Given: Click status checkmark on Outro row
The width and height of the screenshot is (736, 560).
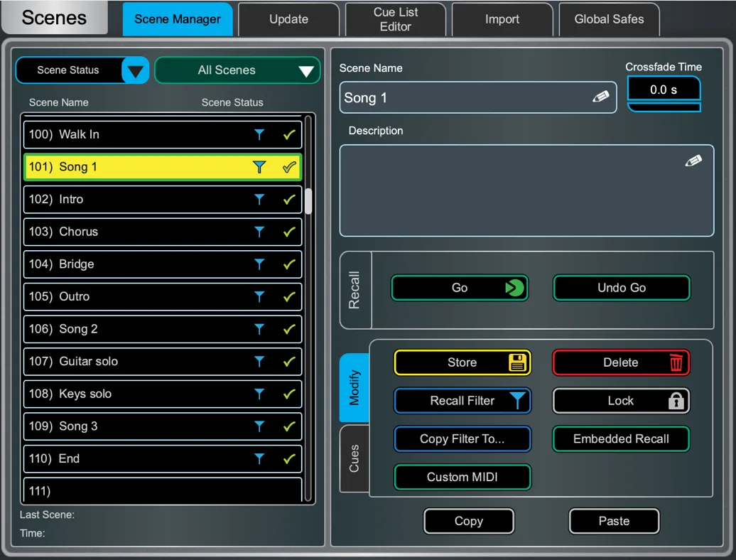Looking at the screenshot, I should [289, 296].
